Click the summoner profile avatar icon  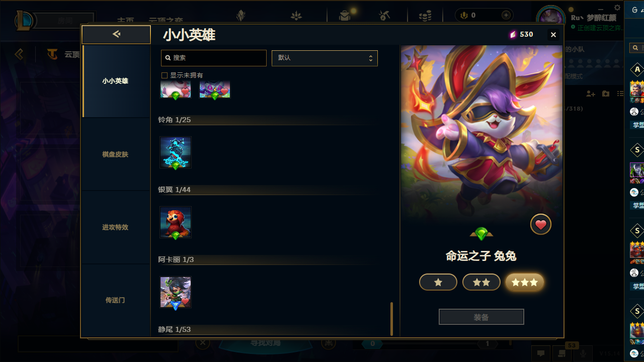click(x=551, y=19)
